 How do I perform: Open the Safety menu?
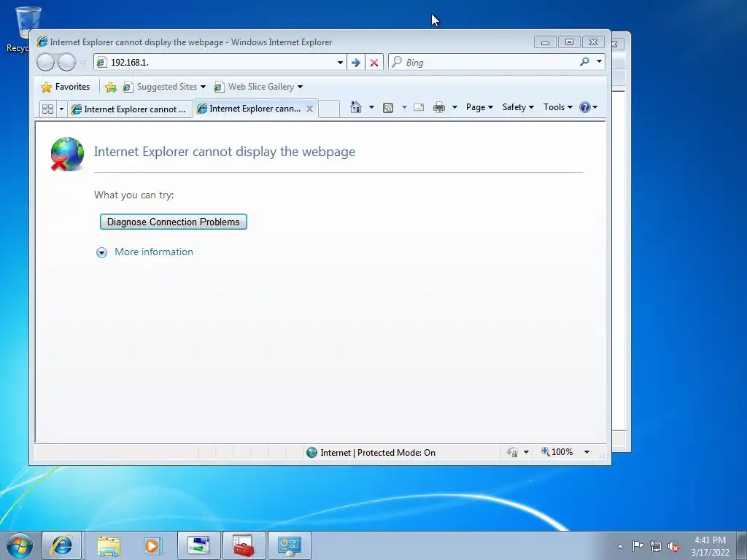(x=518, y=107)
